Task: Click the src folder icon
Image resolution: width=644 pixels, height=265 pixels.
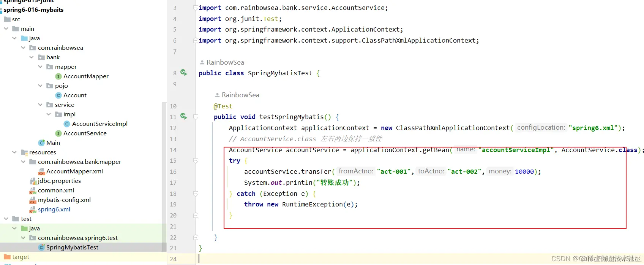Action: (x=7, y=19)
